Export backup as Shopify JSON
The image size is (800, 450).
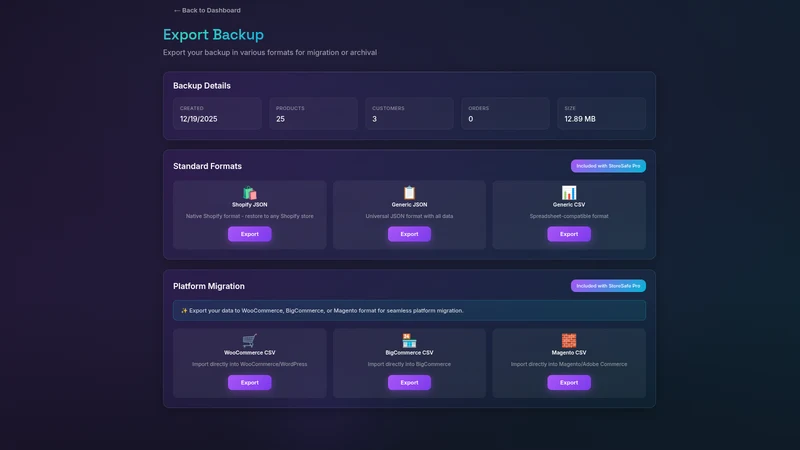click(249, 234)
